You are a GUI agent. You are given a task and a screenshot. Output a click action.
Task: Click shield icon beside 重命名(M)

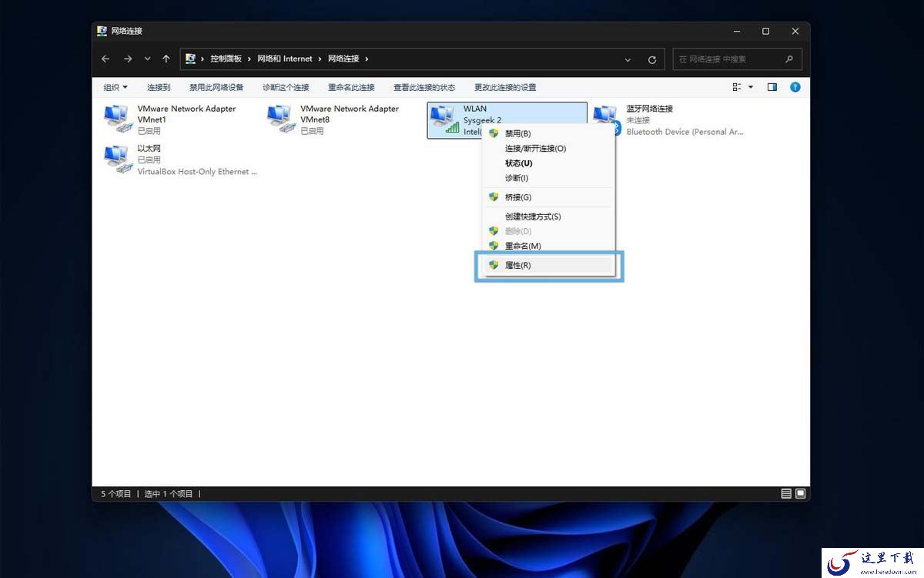tap(494, 246)
